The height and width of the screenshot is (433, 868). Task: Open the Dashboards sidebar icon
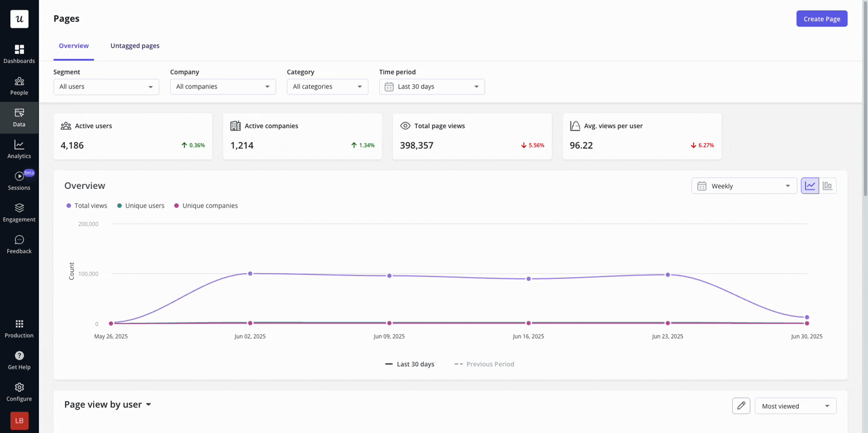click(19, 49)
